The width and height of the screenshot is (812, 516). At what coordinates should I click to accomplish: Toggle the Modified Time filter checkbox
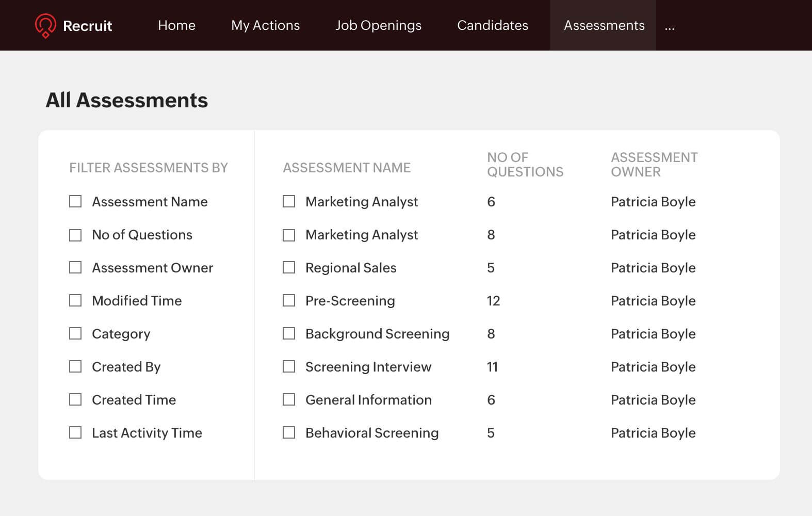point(75,301)
